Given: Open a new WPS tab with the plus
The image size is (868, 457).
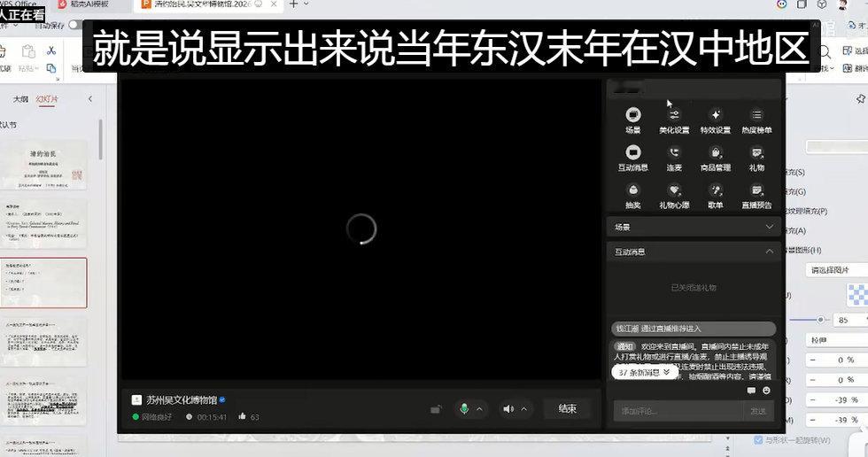Looking at the screenshot, I should (293, 4).
